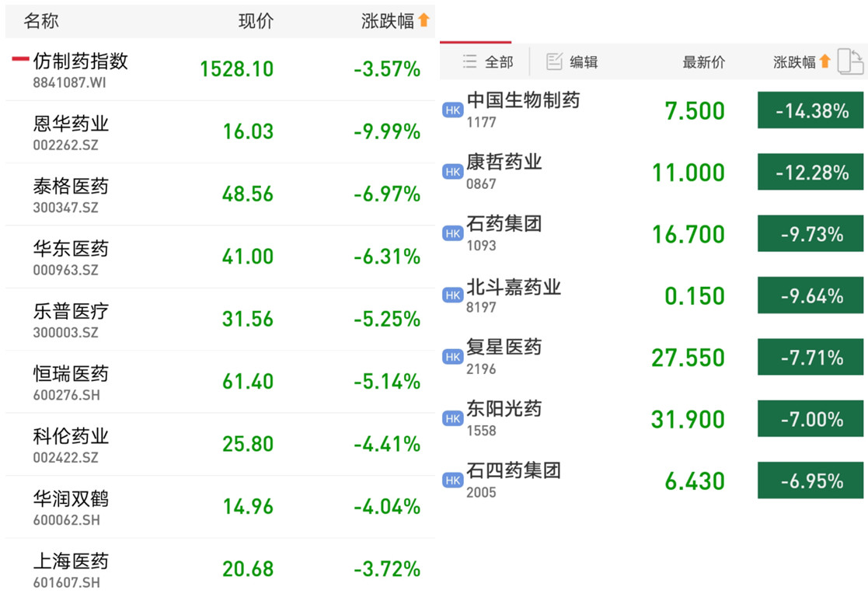Click the 涨跌幅 sort arrow in left list

424,20
